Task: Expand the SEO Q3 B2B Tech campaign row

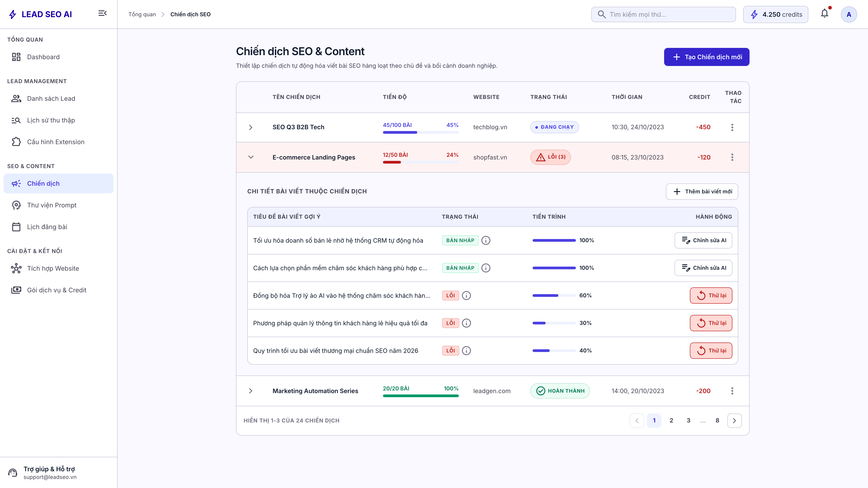Action: [251, 127]
